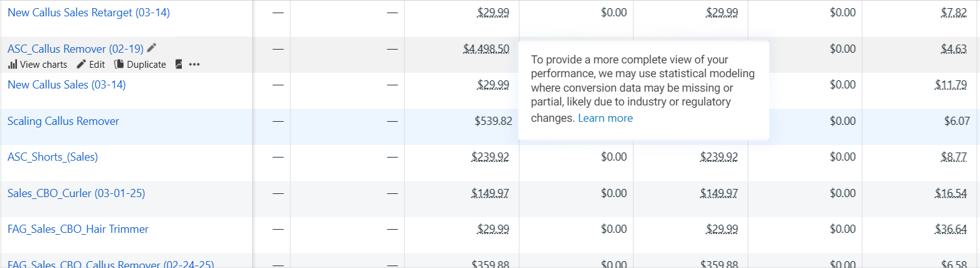This screenshot has width=980, height=268.
Task: Open View charts for ASC_Callus Remover
Action: pos(38,64)
